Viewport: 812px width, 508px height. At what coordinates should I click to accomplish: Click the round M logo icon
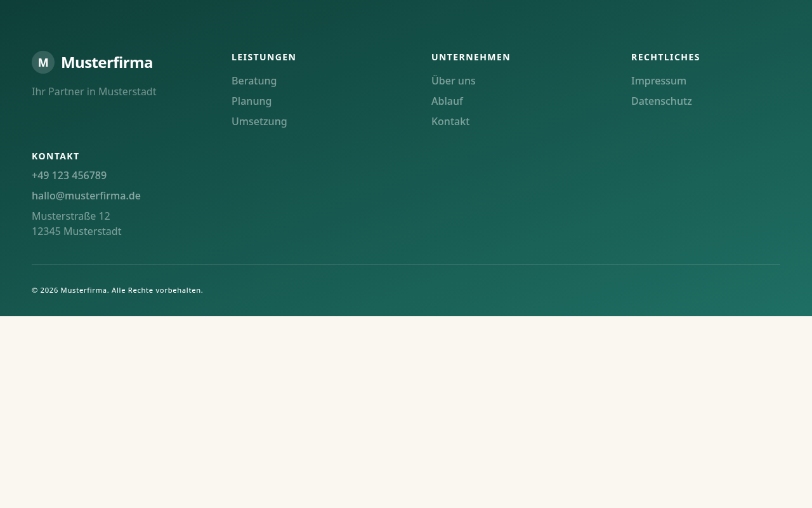(43, 62)
